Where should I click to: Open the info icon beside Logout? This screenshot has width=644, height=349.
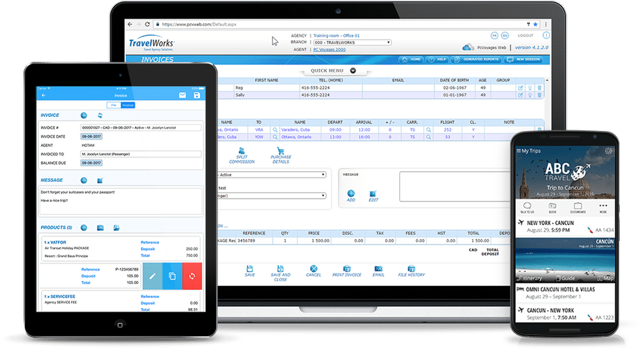(x=546, y=36)
